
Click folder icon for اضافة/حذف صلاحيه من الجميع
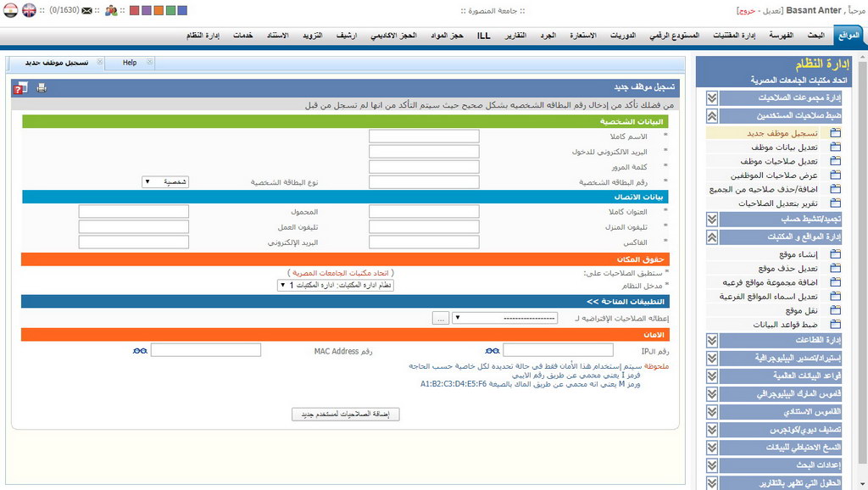pos(835,189)
